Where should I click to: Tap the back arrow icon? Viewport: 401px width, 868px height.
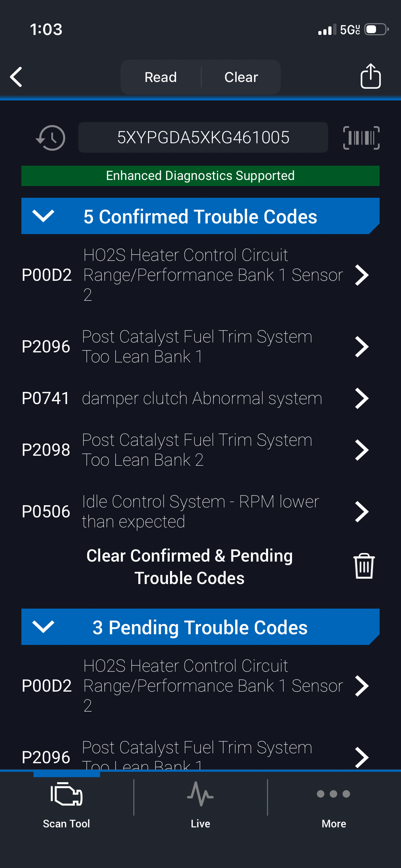click(16, 77)
